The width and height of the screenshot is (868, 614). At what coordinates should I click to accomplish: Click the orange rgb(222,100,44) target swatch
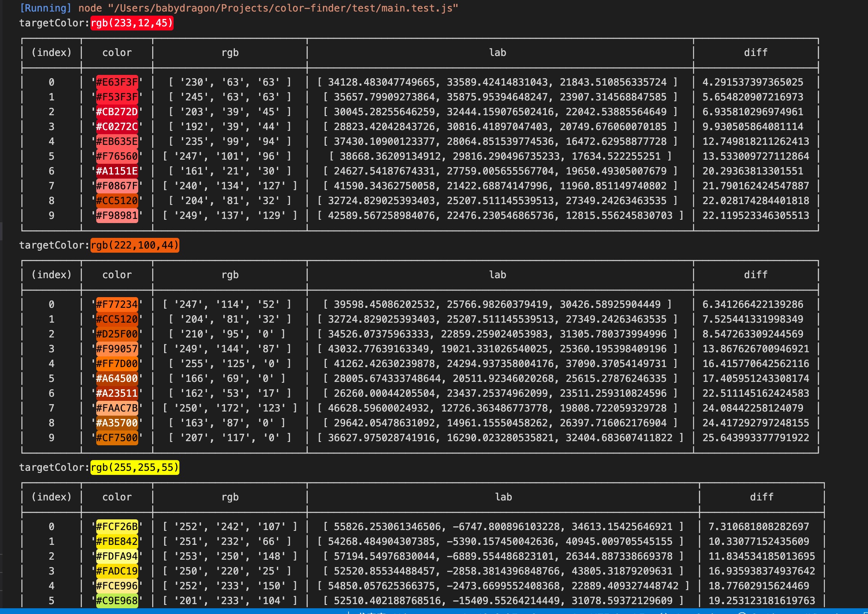135,245
